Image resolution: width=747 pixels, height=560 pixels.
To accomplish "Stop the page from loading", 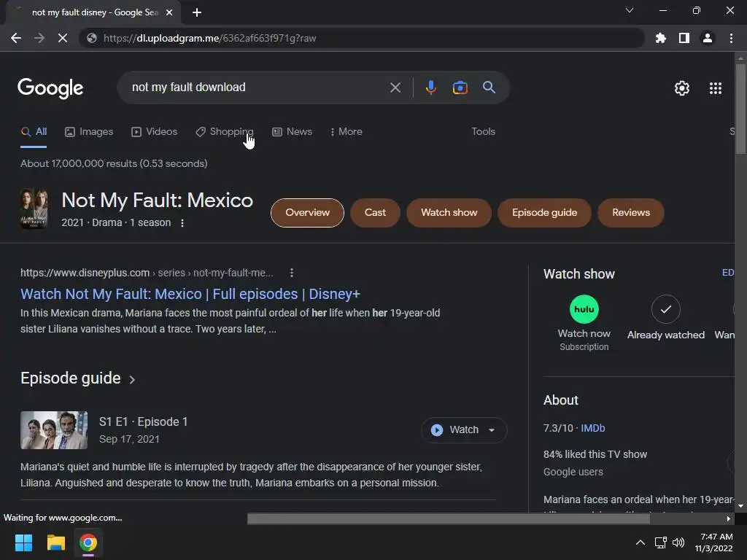I will tap(63, 38).
